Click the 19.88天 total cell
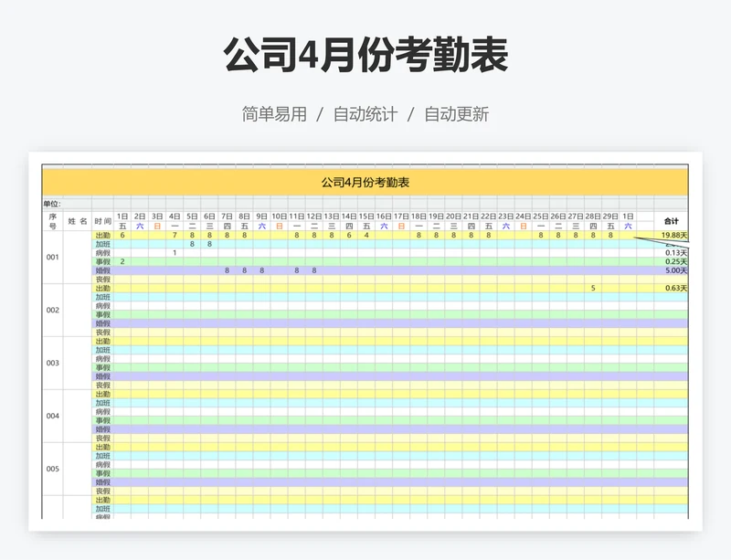The image size is (731, 560). click(672, 235)
